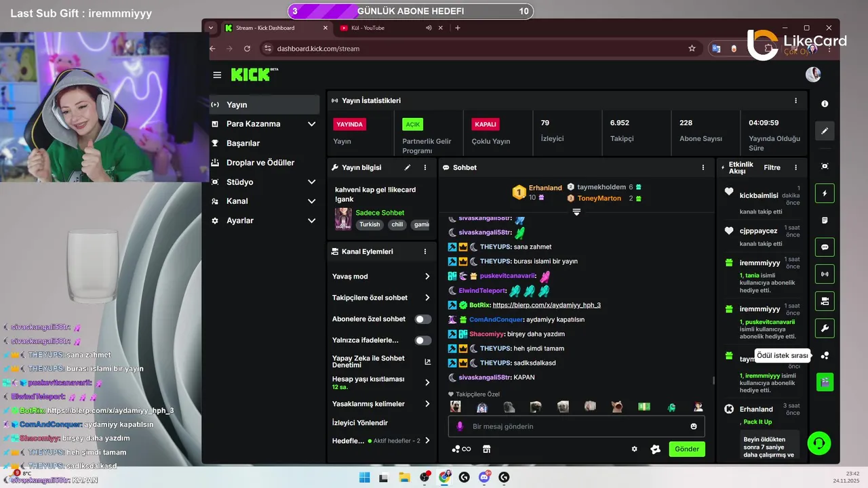Open Kanal Eylemleri three-dot menu

click(425, 251)
